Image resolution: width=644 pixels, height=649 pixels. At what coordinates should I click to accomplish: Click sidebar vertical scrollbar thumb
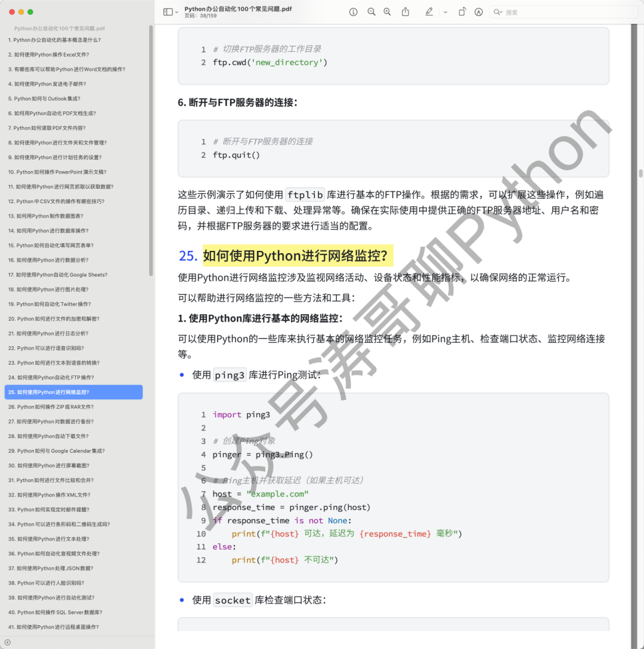click(x=151, y=150)
